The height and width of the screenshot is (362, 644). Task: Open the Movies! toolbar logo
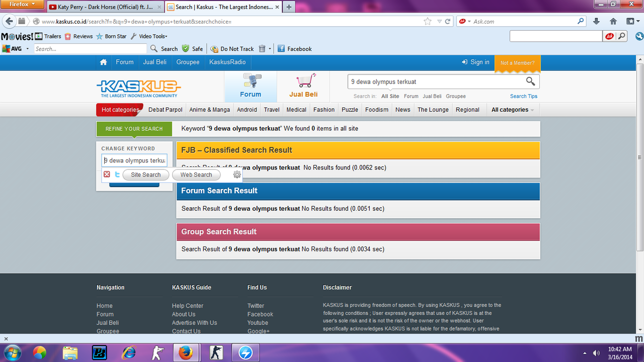[x=17, y=36]
